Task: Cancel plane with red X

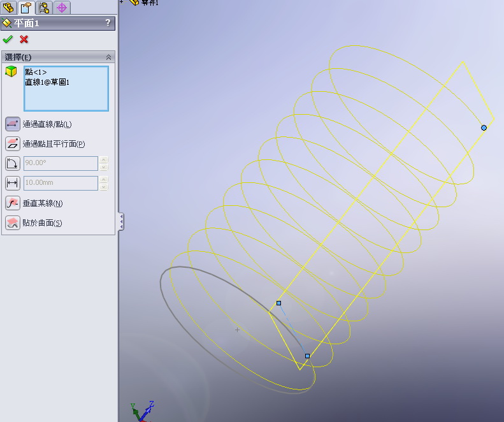Action: click(24, 40)
